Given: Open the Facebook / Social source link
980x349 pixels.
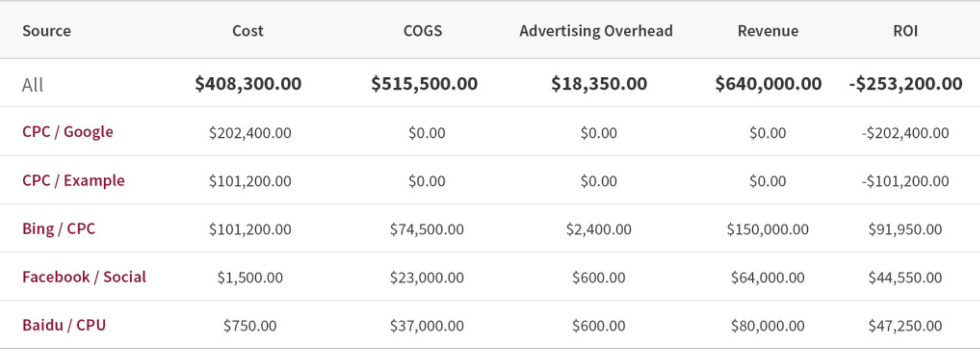Looking at the screenshot, I should (84, 277).
